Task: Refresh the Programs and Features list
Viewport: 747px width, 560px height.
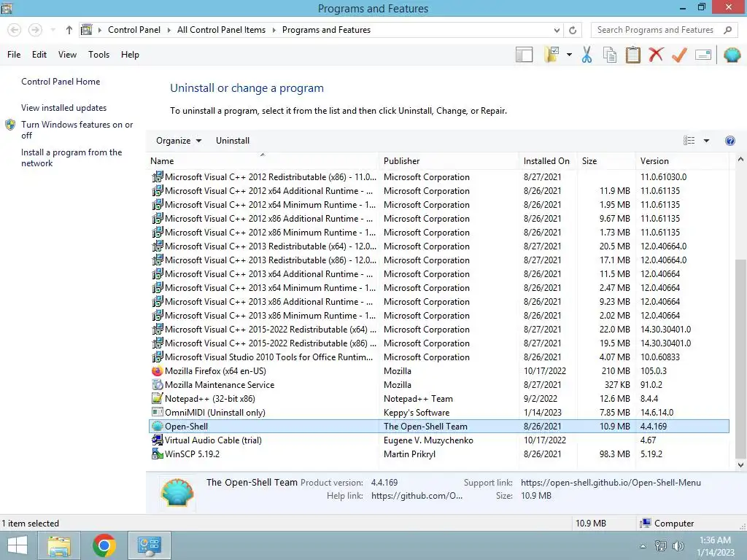Action: (573, 30)
